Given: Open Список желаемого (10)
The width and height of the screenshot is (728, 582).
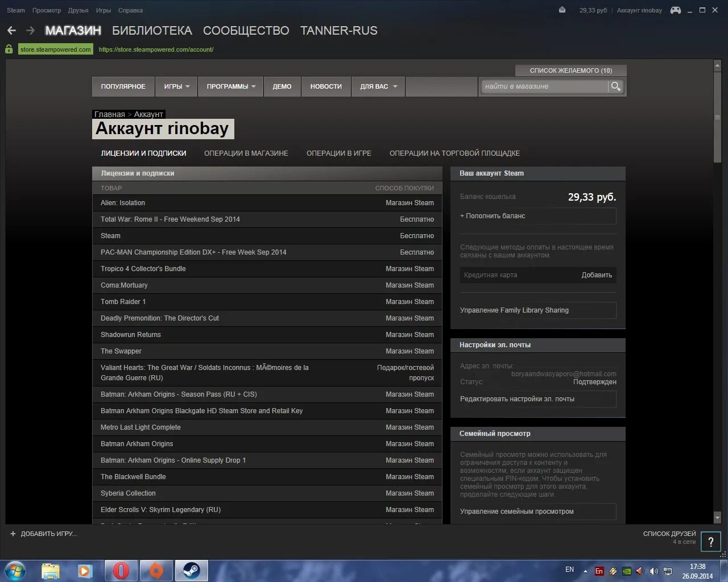Looking at the screenshot, I should 571,70.
